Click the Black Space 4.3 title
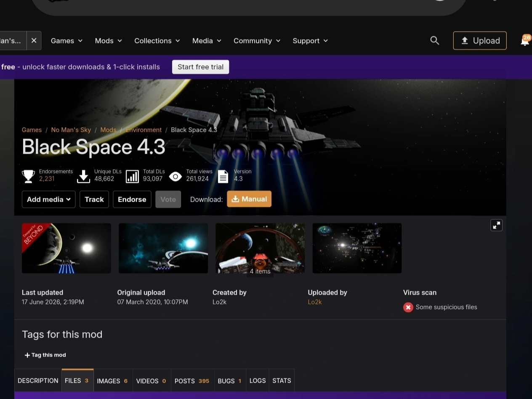Screen dimensions: 532x399 click(93, 147)
